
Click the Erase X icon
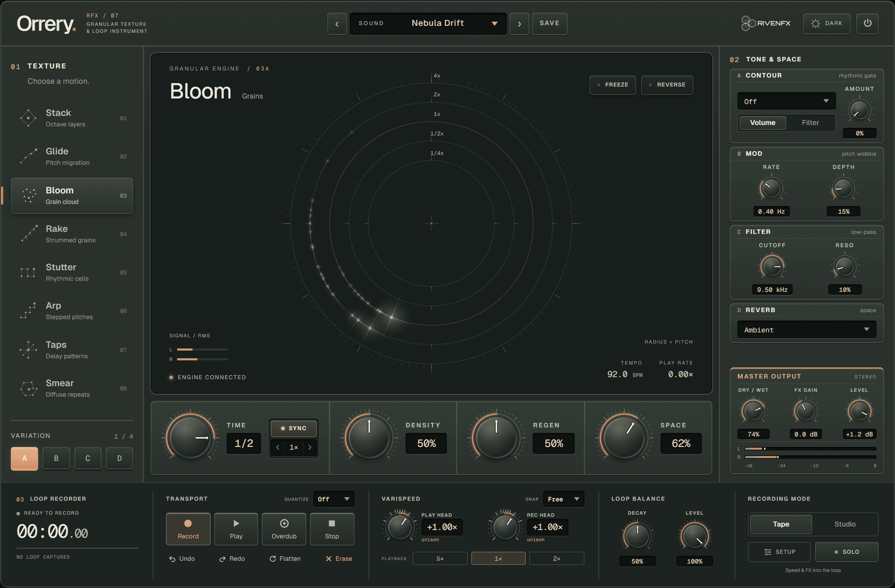coord(328,559)
